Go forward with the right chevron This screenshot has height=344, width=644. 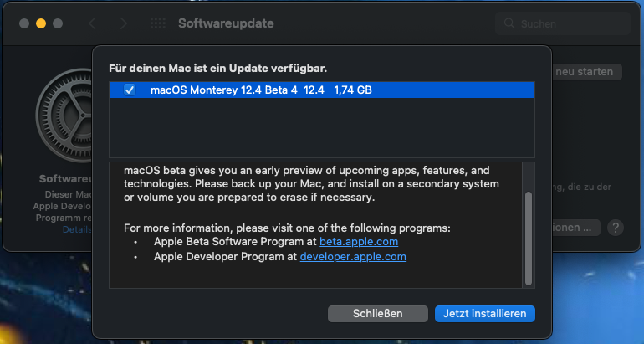123,23
